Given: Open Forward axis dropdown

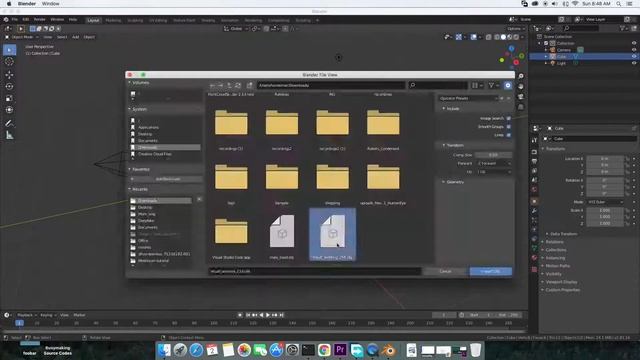Looking at the screenshot, I should [494, 163].
